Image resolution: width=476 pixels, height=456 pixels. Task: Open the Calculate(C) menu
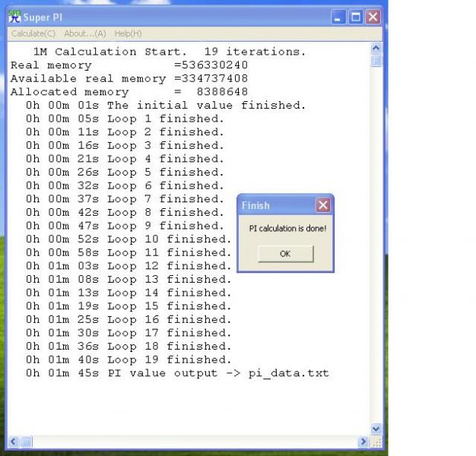point(33,33)
